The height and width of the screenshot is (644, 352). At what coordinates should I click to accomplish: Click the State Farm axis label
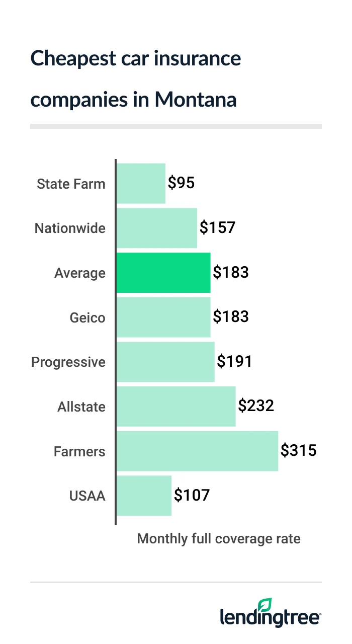[x=71, y=184]
